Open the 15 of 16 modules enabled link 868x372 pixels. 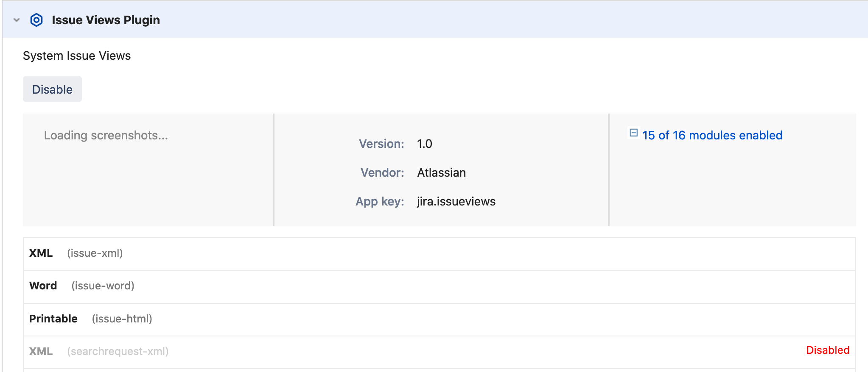(x=712, y=135)
